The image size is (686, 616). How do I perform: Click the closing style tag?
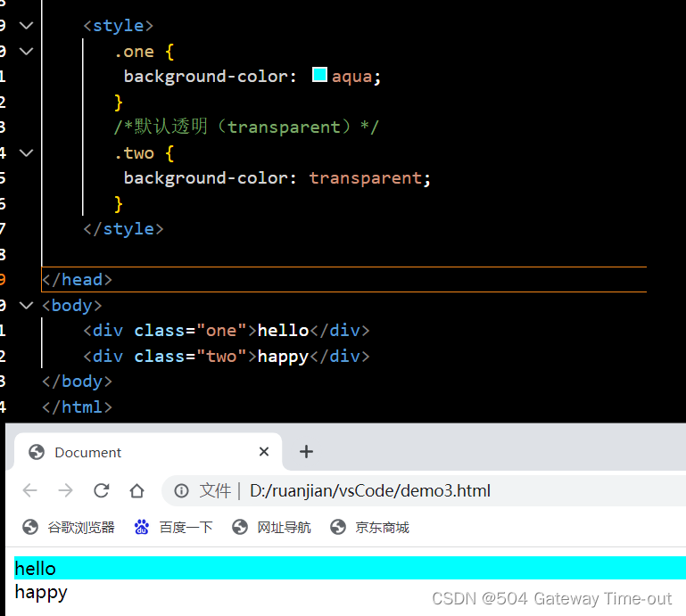[x=123, y=228]
